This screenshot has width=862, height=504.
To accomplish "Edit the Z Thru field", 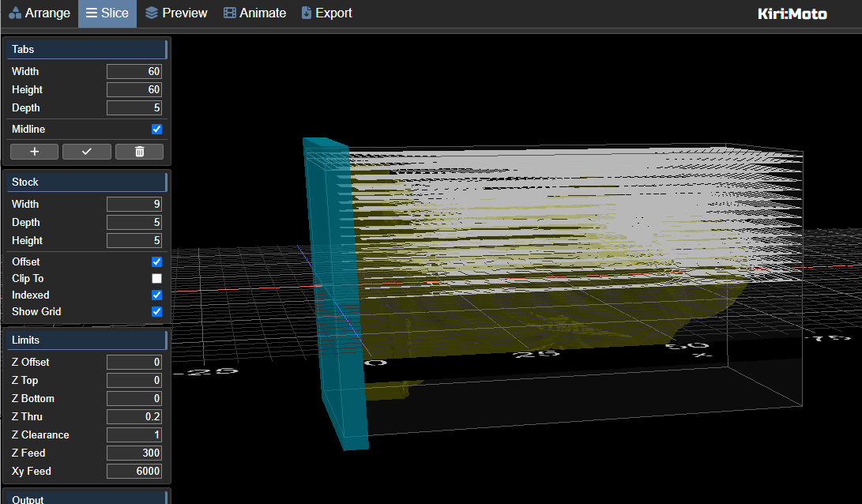I will coord(134,416).
